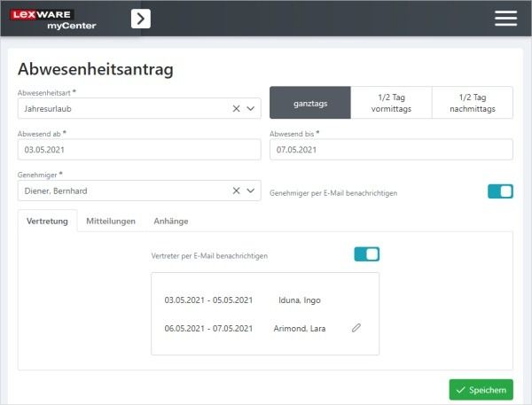Choose 1/2 Tag nachmittags option

[x=472, y=103]
